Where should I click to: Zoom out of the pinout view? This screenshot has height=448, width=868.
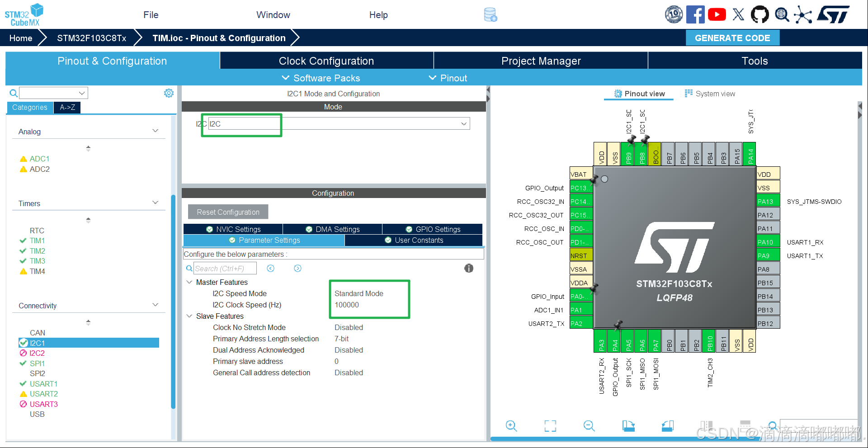pyautogui.click(x=589, y=426)
